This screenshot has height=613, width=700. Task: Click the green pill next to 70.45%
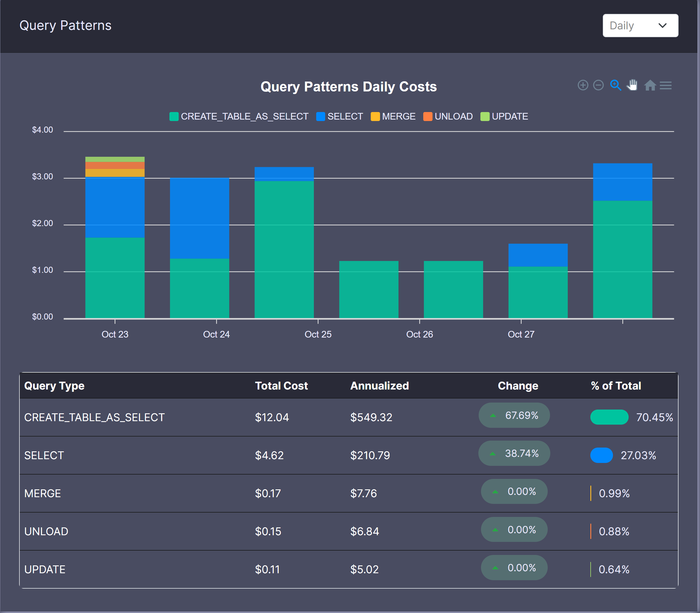[x=609, y=417]
